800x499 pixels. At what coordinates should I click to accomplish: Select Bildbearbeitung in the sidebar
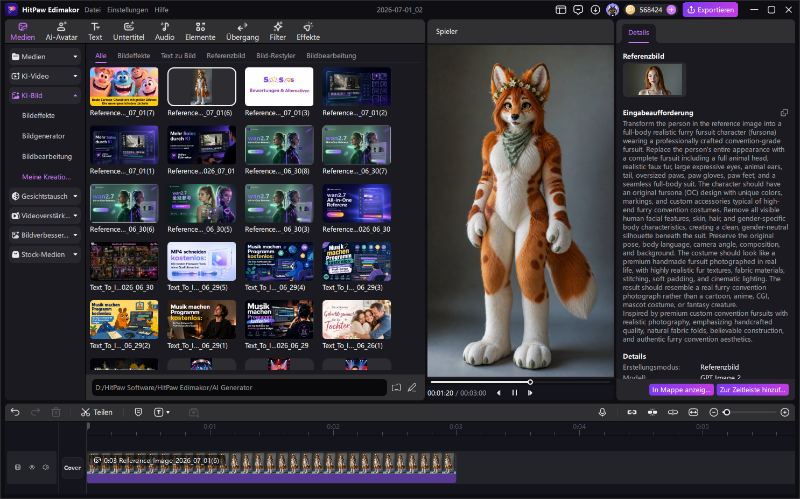47,156
